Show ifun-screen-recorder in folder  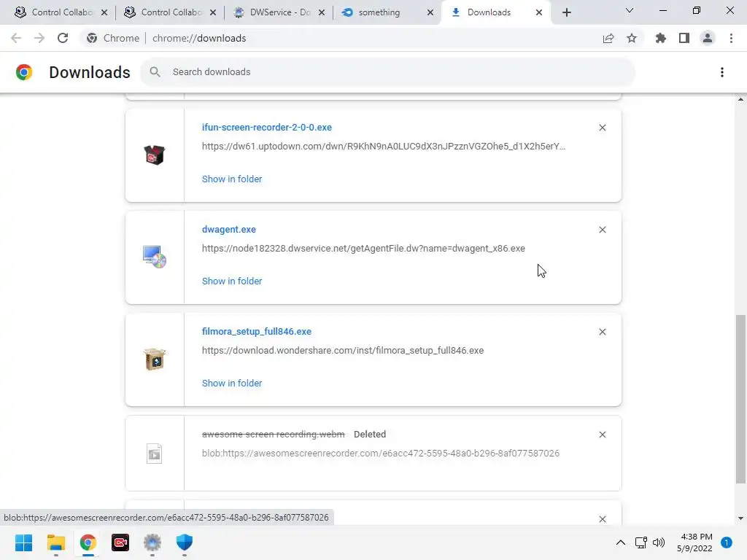tap(232, 179)
